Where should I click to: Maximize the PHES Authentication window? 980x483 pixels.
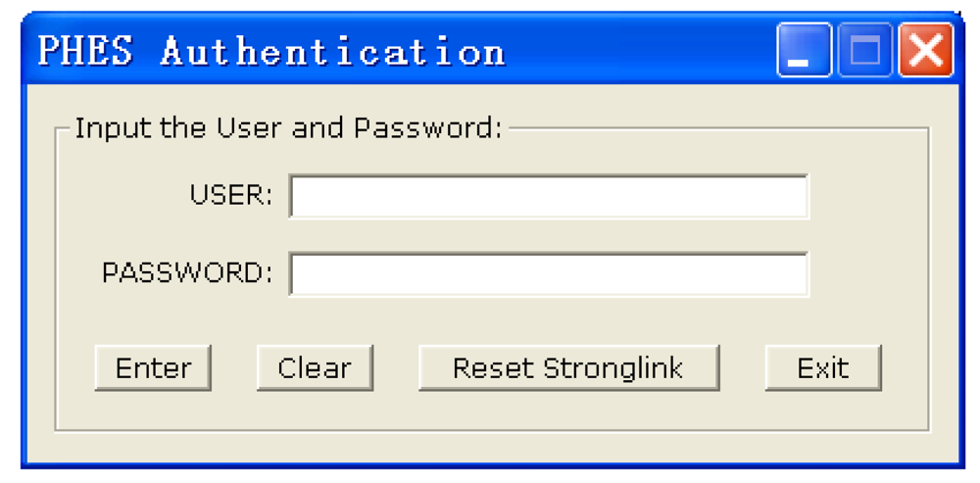865,51
